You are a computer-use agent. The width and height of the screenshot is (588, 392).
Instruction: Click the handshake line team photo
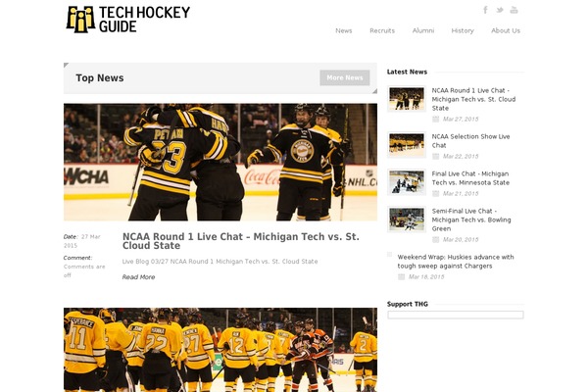[220, 350]
